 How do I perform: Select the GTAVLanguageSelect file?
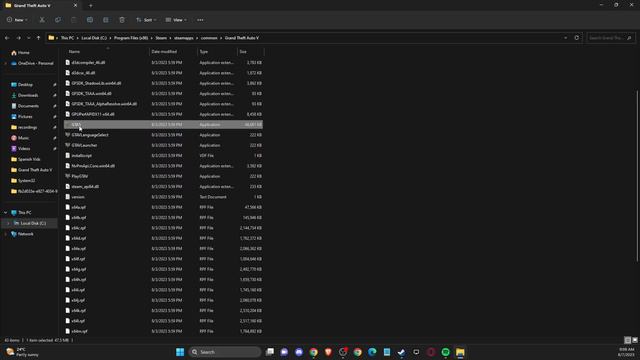point(163,135)
